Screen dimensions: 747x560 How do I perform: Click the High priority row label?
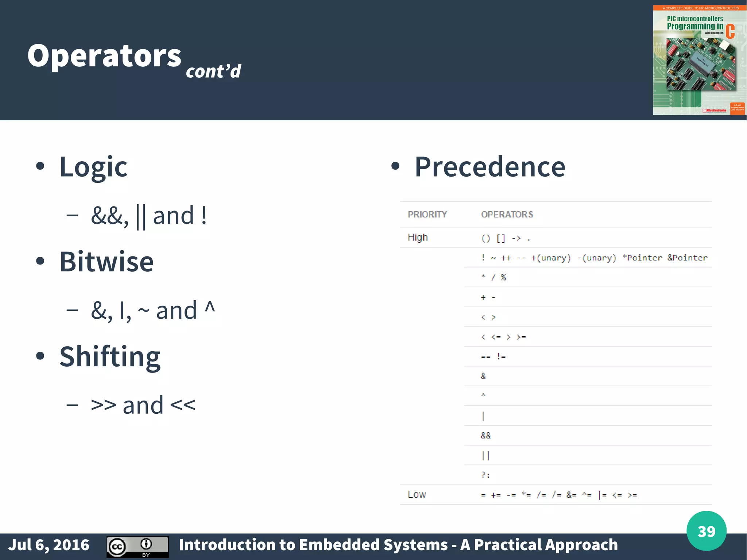coord(418,237)
